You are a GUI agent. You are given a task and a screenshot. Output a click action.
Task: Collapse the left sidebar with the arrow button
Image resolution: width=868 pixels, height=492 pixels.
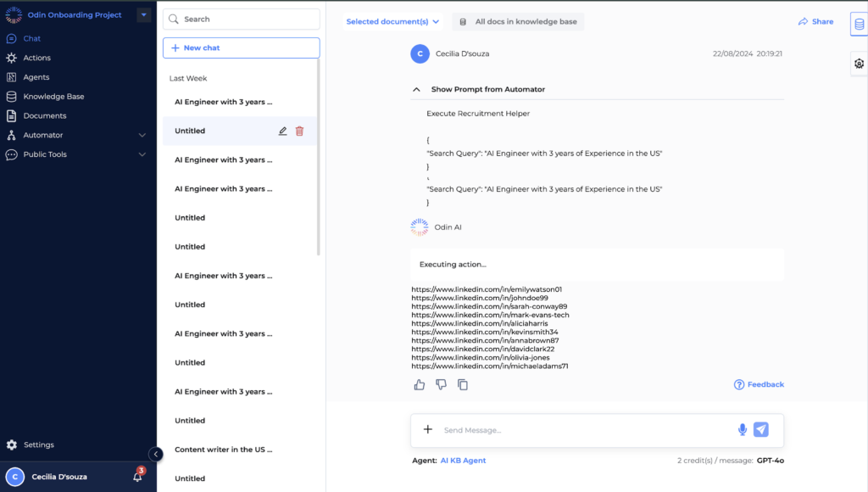coord(156,455)
